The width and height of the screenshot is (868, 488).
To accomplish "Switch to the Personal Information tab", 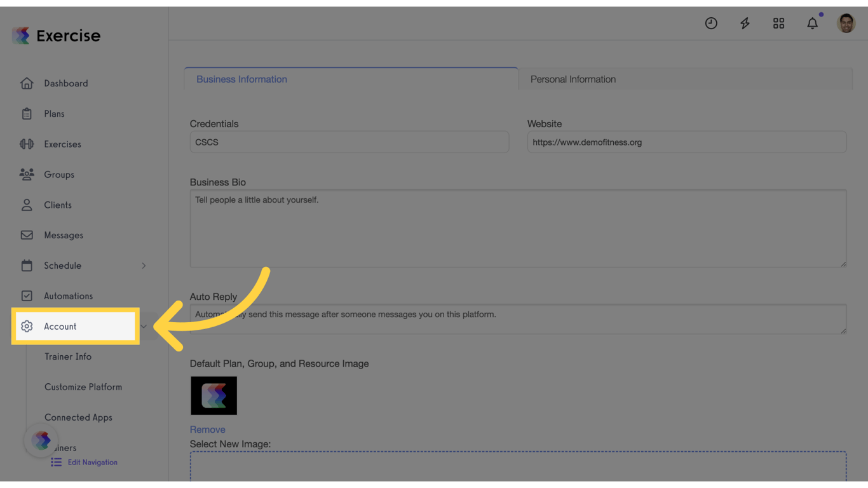I will pos(686,79).
